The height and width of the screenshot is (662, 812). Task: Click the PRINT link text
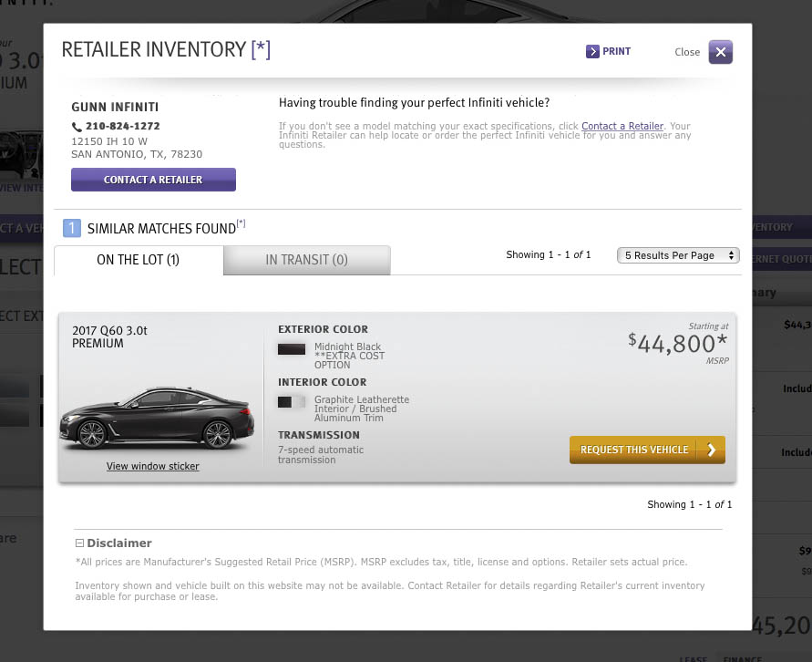(616, 51)
